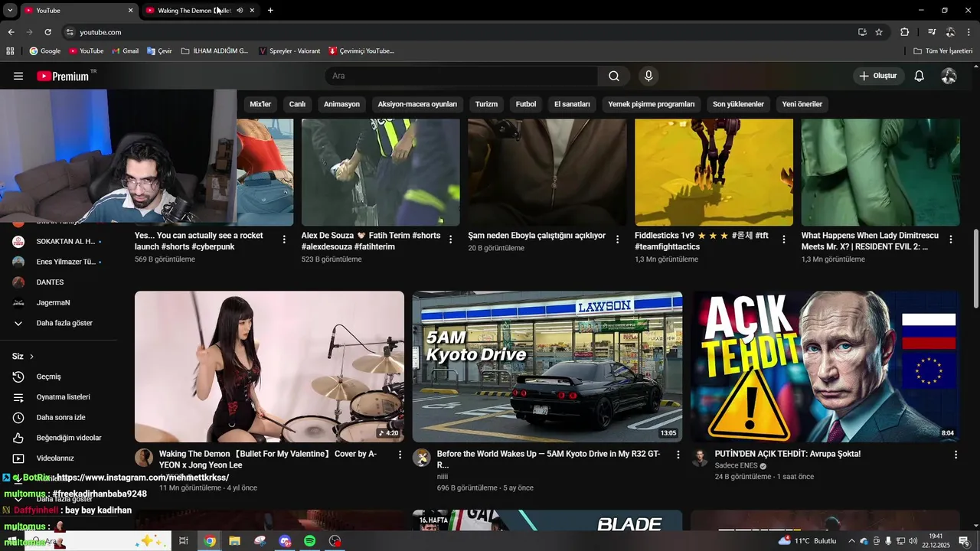
Task: Select the El sanatları chip
Action: click(572, 104)
